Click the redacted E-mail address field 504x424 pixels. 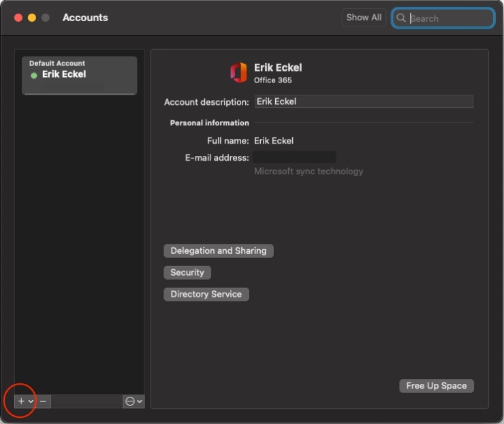pos(294,157)
